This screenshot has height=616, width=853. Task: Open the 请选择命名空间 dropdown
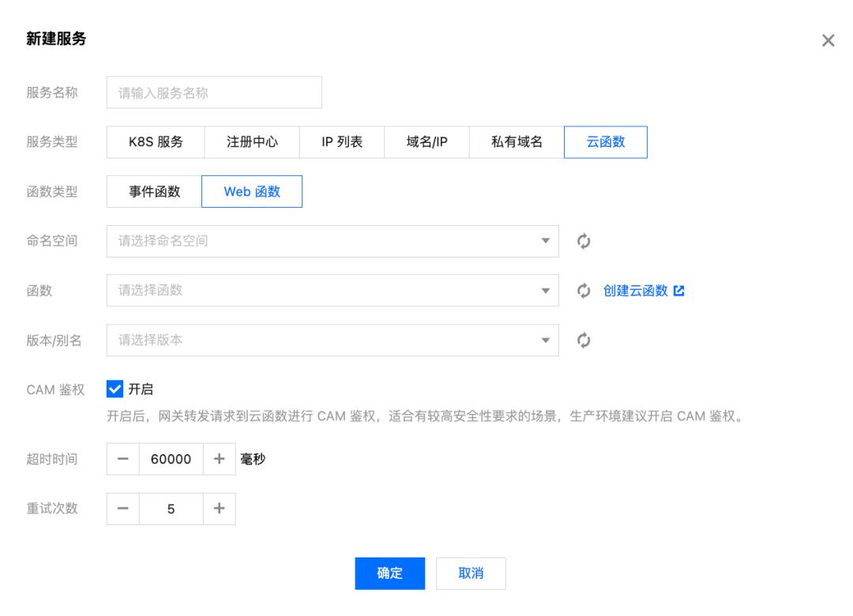click(333, 241)
